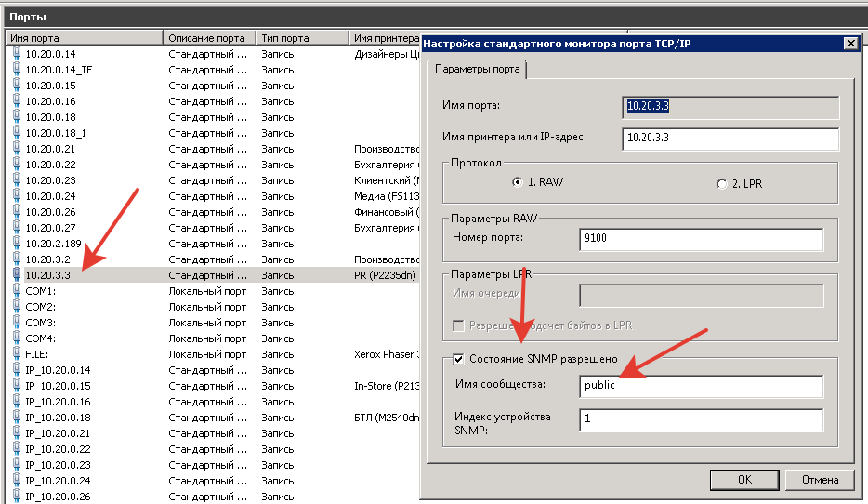The height and width of the screenshot is (504, 868).
Task: Sort by Описание порта column header
Action: click(x=209, y=38)
